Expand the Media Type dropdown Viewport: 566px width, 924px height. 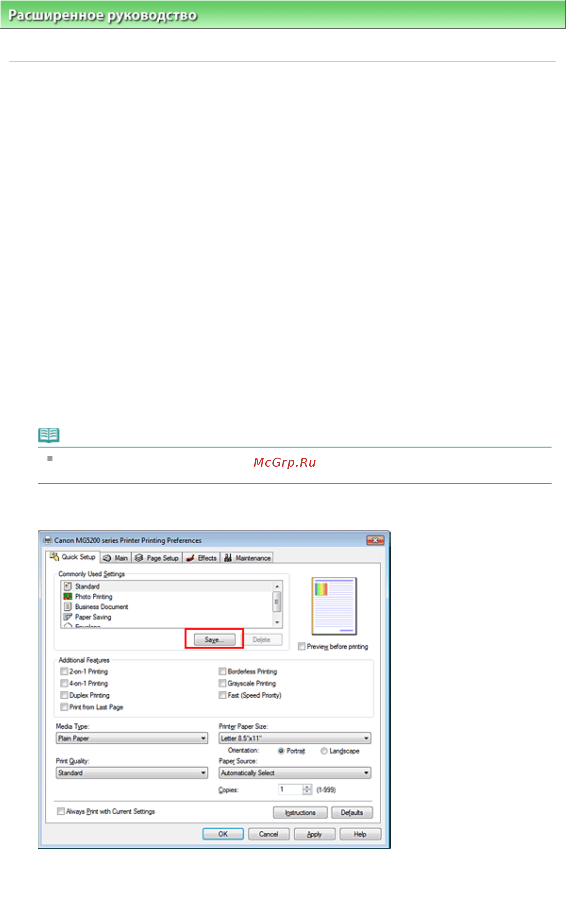coord(132,738)
